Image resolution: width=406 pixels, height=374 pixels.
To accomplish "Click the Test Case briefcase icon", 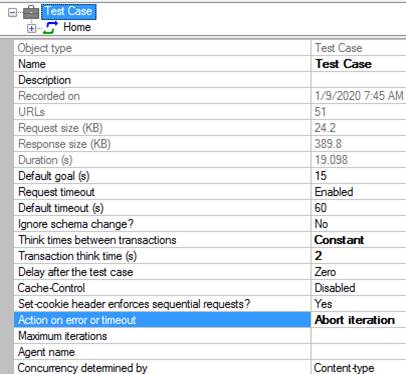I will pyautogui.click(x=31, y=12).
